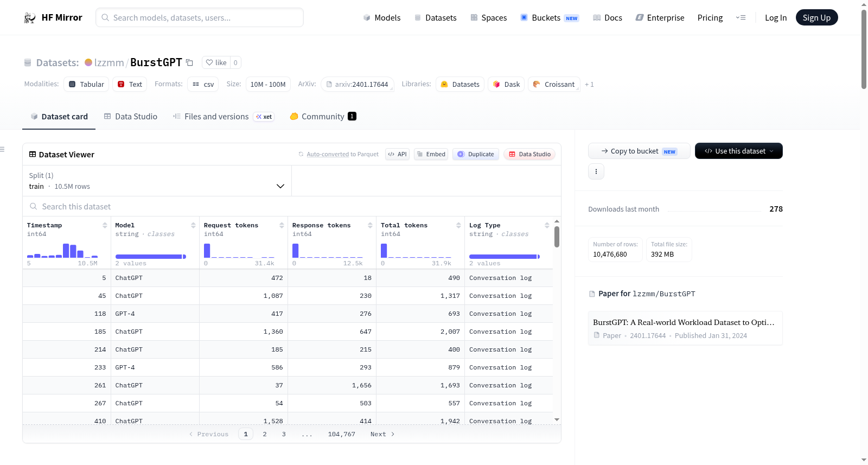Screen dimensions: 868x465
Task: Open the three-dot more options button
Action: coord(596,171)
